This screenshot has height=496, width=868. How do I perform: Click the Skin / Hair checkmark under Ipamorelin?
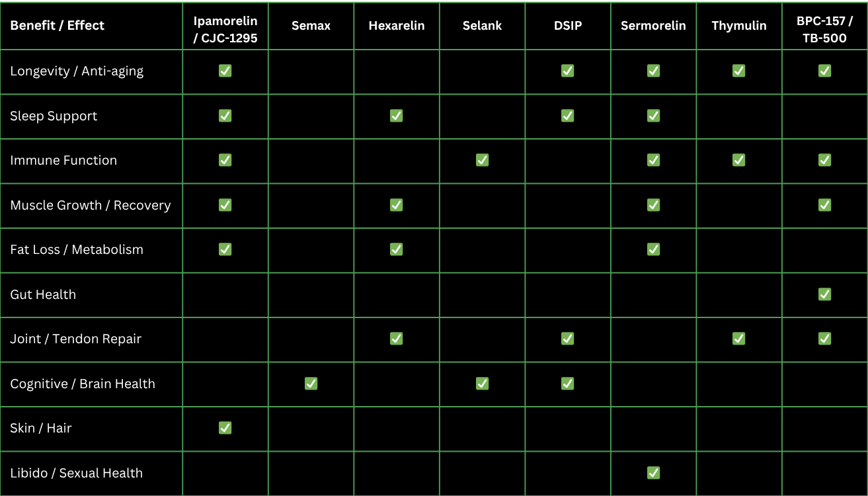pos(225,428)
